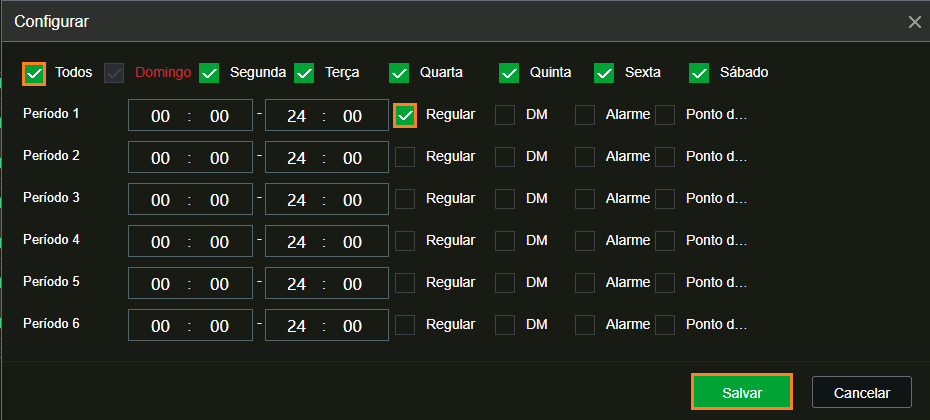Enable Alarme for Período 6
This screenshot has height=420, width=930.
coord(585,325)
